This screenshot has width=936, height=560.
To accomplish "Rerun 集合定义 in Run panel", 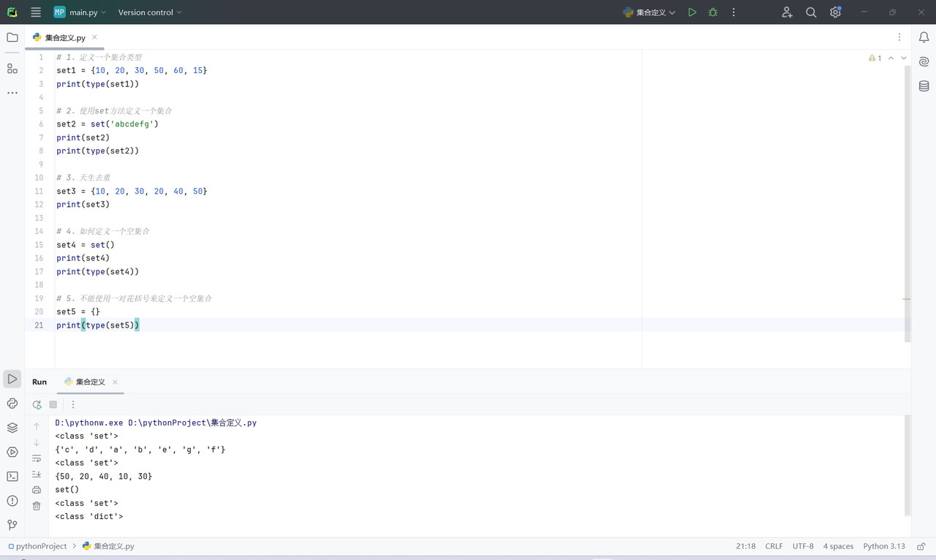I will (37, 404).
